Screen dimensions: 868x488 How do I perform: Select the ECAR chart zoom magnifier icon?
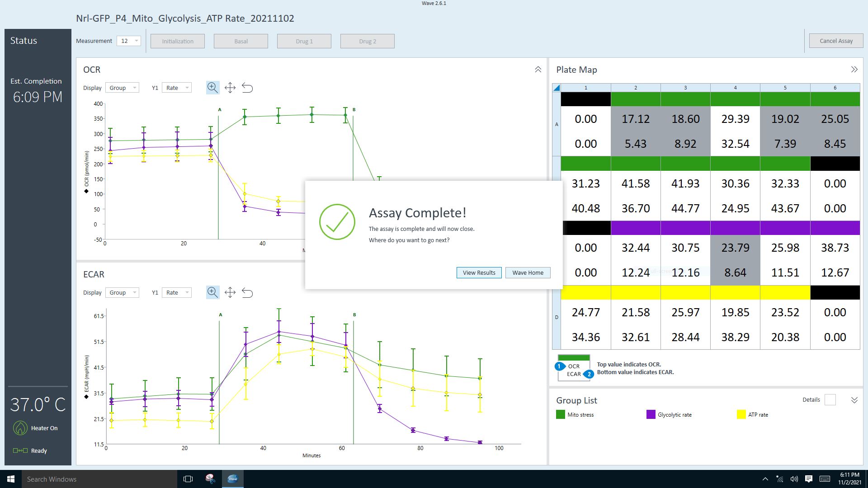[212, 292]
